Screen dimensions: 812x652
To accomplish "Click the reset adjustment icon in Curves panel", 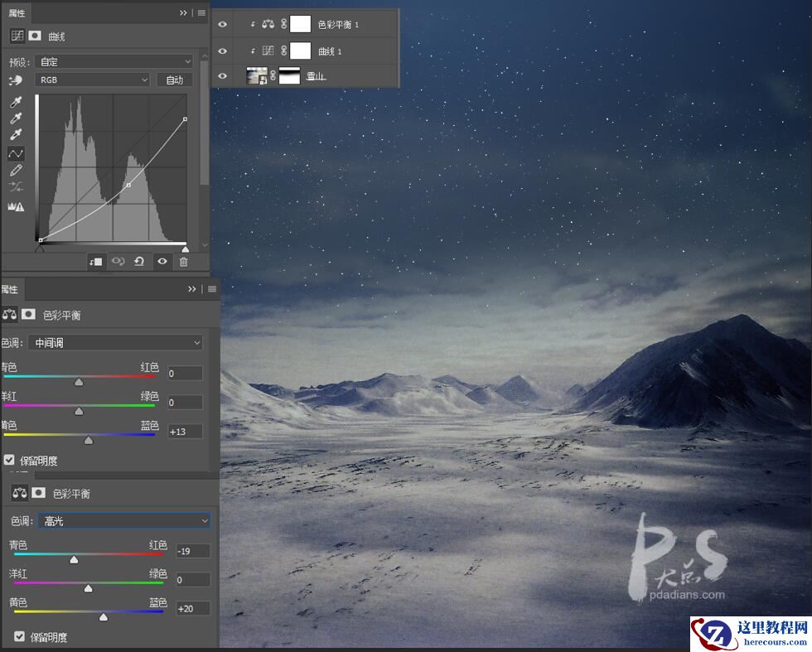I will (138, 261).
